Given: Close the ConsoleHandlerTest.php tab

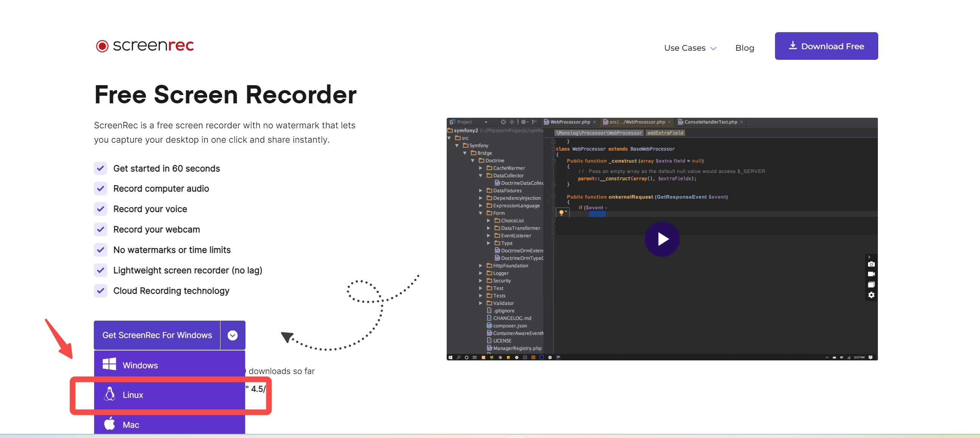Looking at the screenshot, I should (741, 122).
